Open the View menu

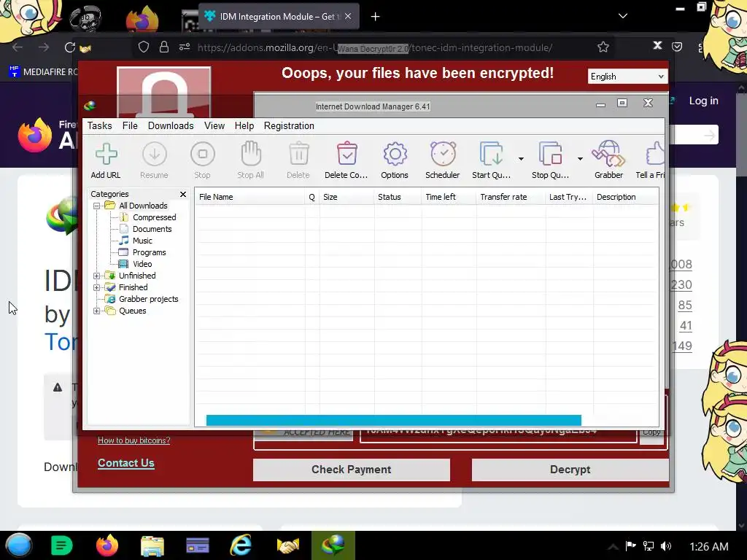(214, 125)
